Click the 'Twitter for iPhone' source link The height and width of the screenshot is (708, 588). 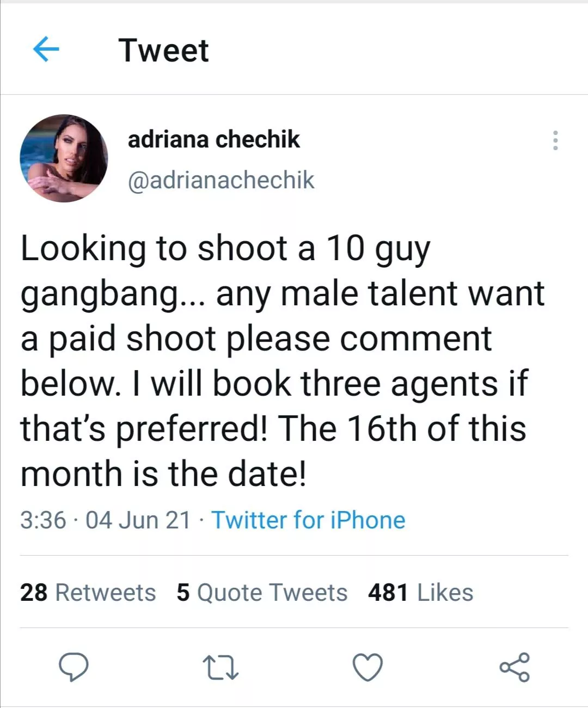point(308,520)
